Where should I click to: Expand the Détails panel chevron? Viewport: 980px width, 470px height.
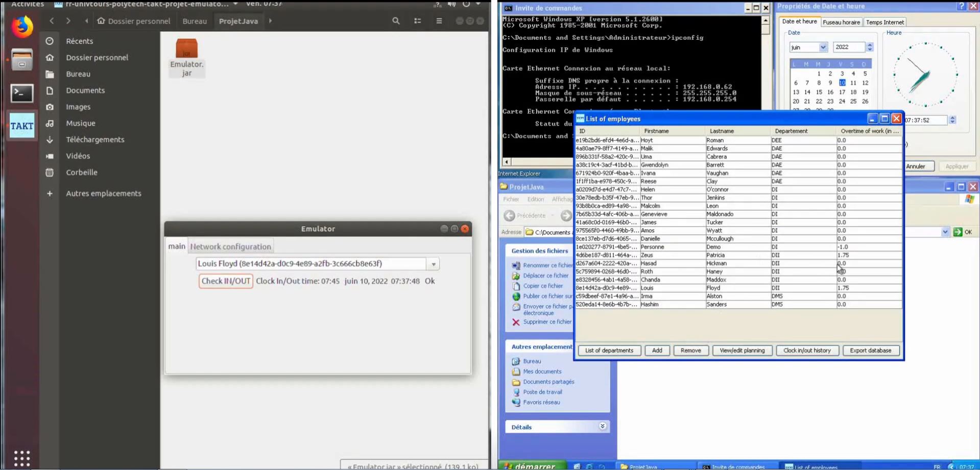tap(603, 427)
